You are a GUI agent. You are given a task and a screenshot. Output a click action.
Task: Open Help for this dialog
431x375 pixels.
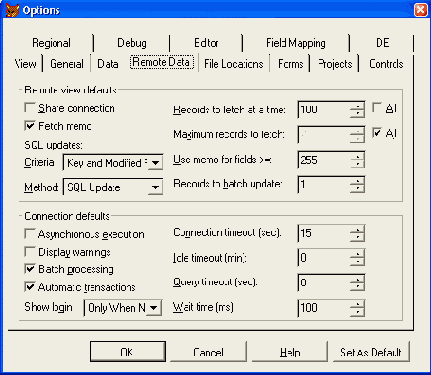[x=290, y=351]
